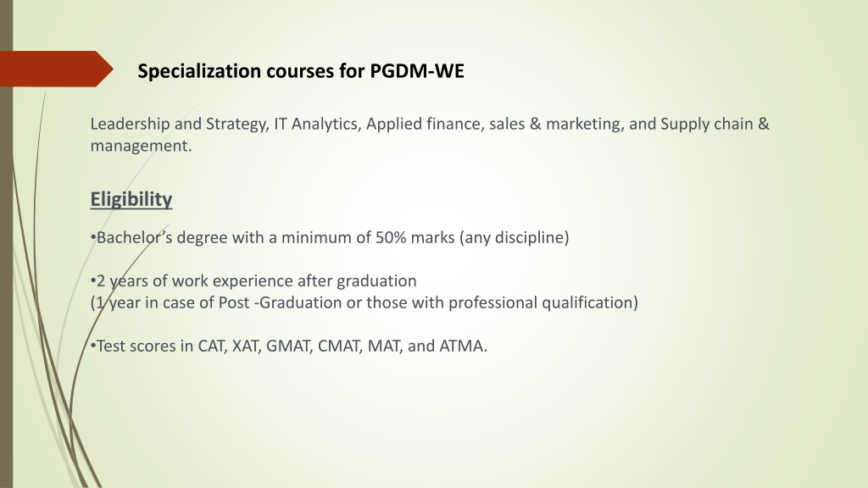Click the bullet before '2 years of work experience'
Image resolution: width=868 pixels, height=488 pixels.
point(93,281)
